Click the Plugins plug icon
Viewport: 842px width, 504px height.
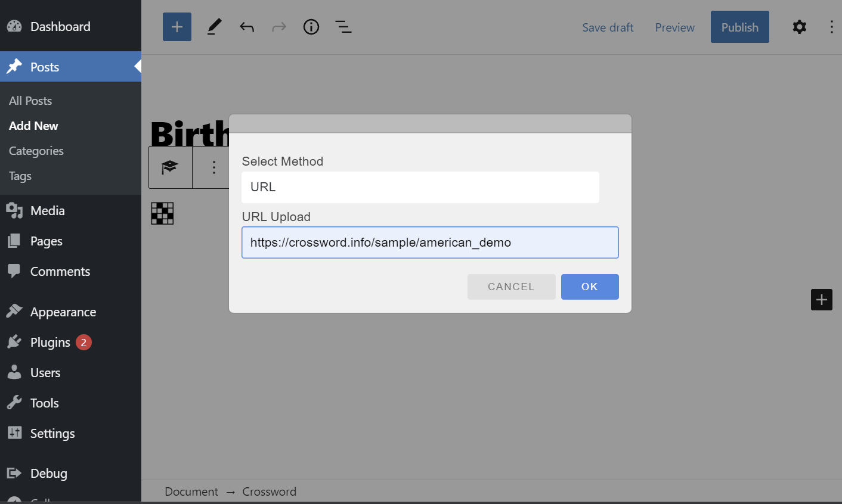click(14, 342)
